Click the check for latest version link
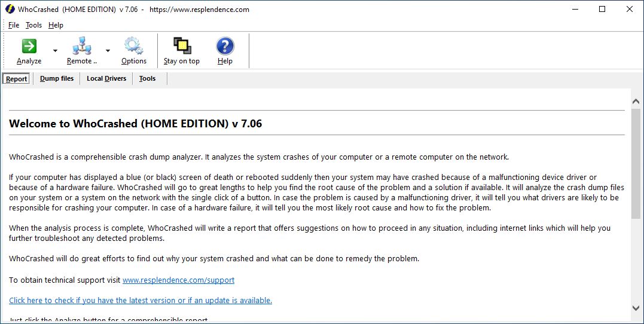 tap(141, 300)
